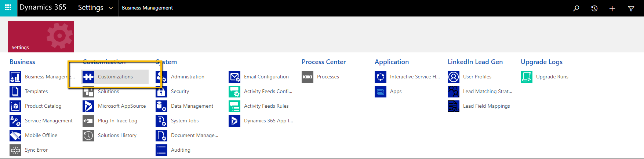Select Business Management in the breadcrumb
Viewport: 644px width, 159px height.
click(x=147, y=8)
